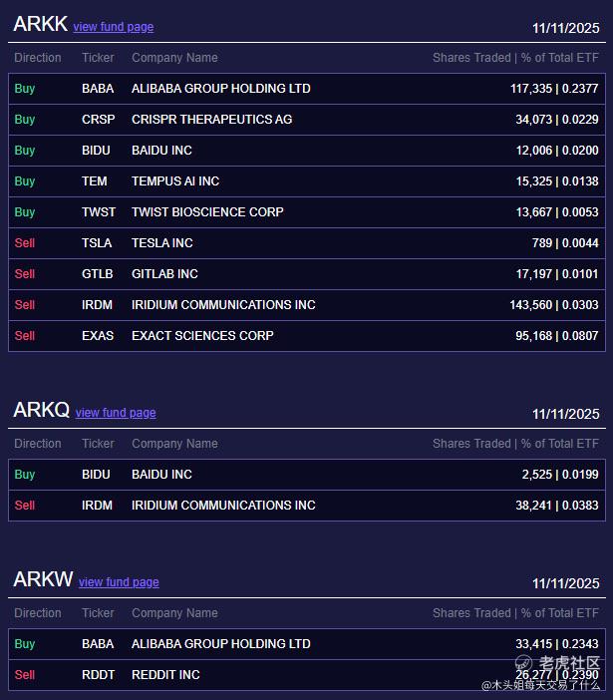Screen dimensions: 613x700
Task: Open the ARKW view fund page link
Action: 119,582
